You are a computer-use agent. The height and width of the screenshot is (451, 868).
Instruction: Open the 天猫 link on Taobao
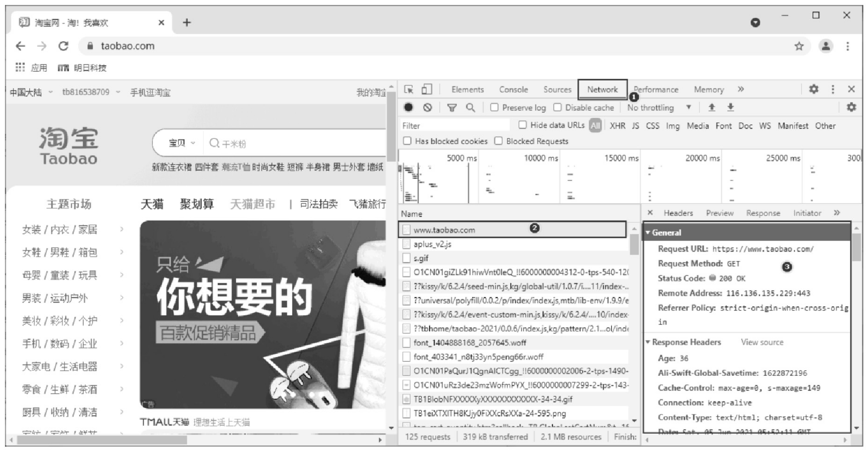click(152, 204)
